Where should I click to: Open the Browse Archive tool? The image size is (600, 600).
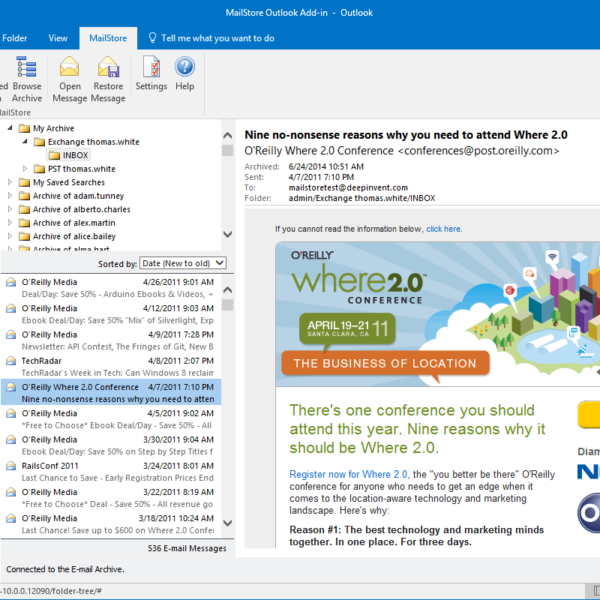pos(27,79)
